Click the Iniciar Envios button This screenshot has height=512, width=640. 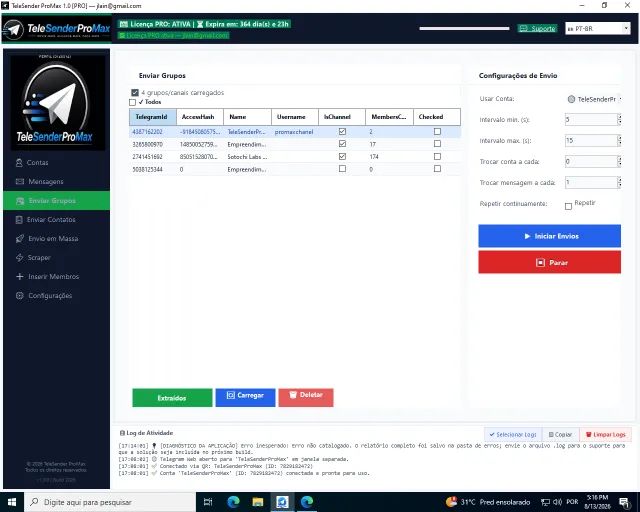(x=549, y=236)
